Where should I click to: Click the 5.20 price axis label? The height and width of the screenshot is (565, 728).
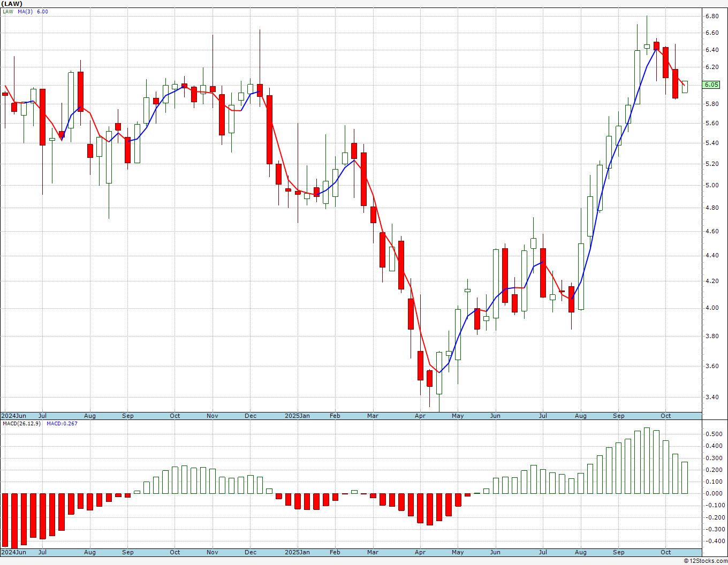coord(711,164)
